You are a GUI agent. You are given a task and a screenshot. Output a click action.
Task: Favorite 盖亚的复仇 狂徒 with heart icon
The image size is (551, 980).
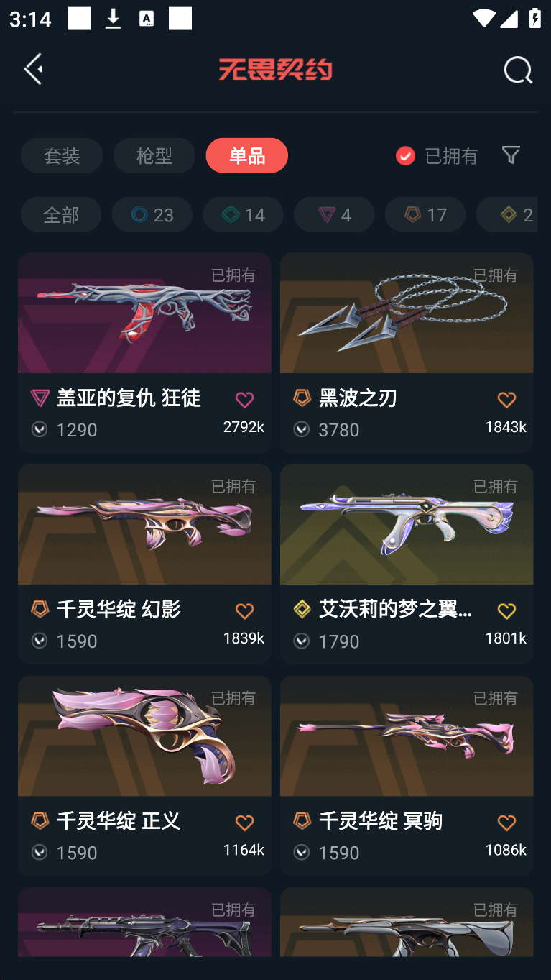(244, 400)
